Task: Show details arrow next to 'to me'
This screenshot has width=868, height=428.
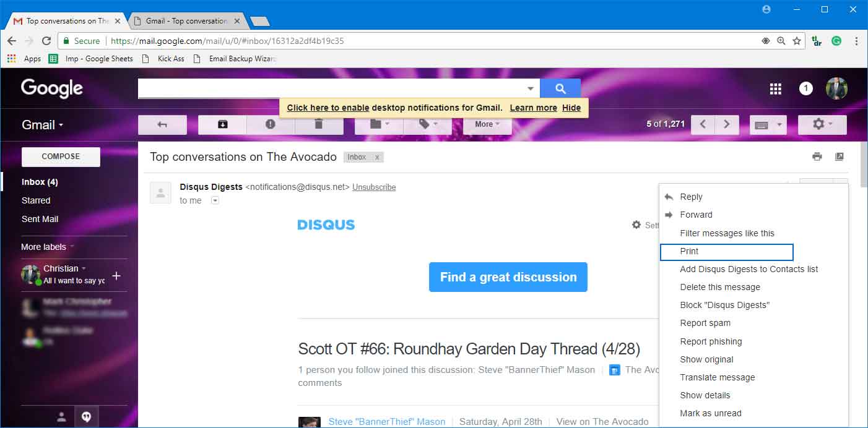Action: tap(215, 200)
